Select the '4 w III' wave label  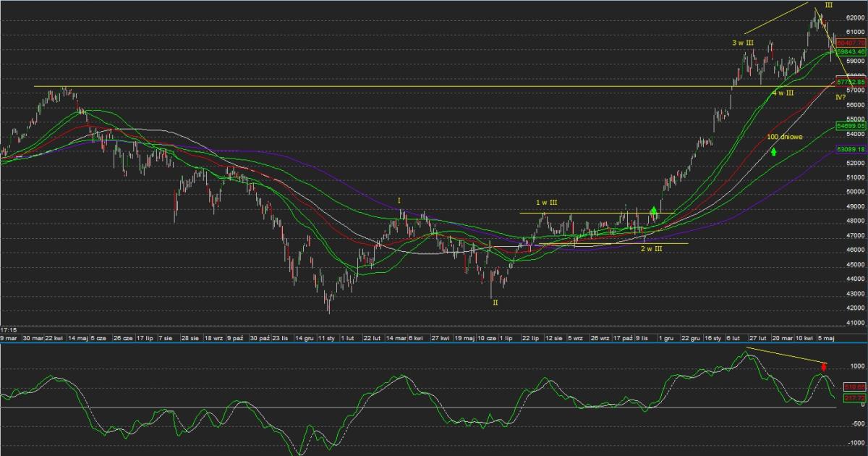[x=783, y=93]
